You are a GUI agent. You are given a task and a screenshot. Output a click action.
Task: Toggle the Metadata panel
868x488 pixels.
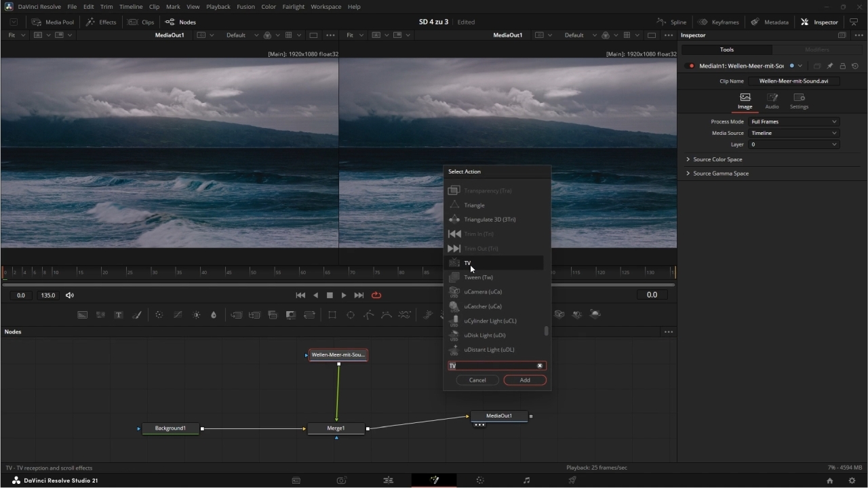(x=770, y=22)
